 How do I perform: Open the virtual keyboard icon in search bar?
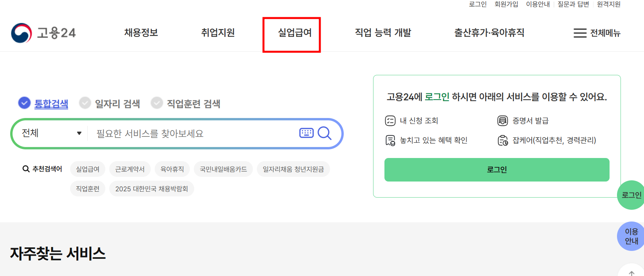[x=307, y=133]
